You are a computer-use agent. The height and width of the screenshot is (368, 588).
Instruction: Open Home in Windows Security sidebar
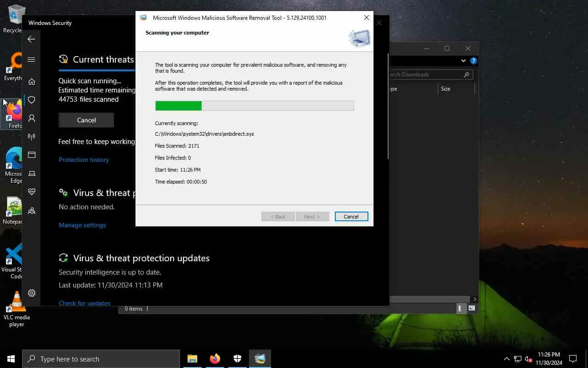click(x=32, y=81)
